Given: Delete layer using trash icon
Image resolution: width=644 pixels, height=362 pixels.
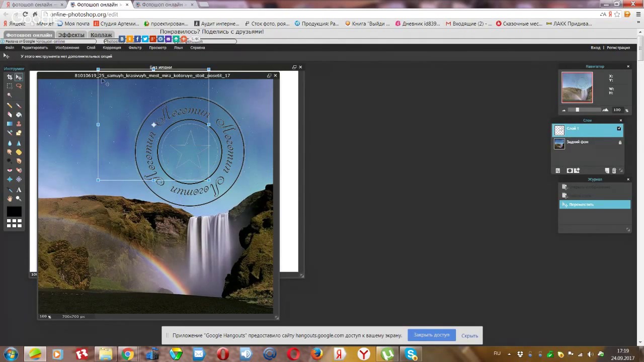Looking at the screenshot, I should 614,171.
